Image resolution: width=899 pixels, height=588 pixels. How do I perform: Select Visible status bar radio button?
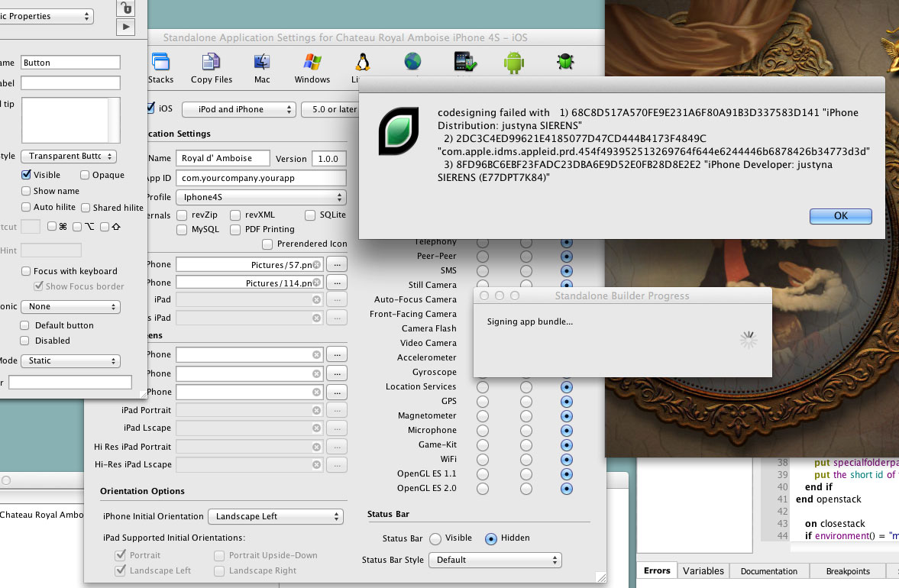(x=435, y=538)
